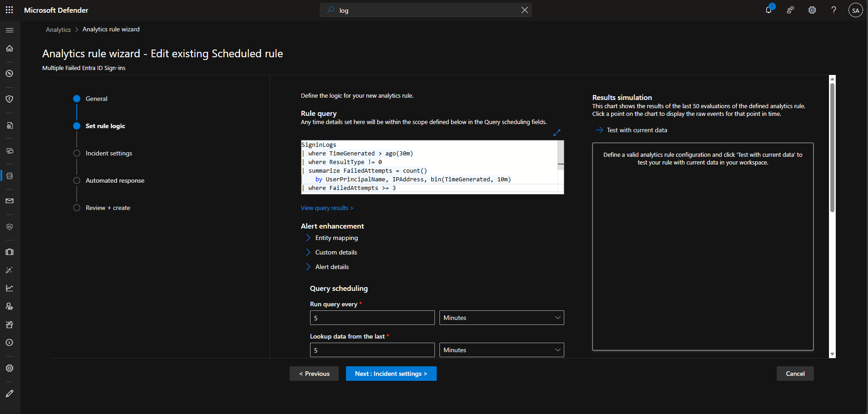Click the help question mark icon
The image size is (868, 414).
(833, 10)
